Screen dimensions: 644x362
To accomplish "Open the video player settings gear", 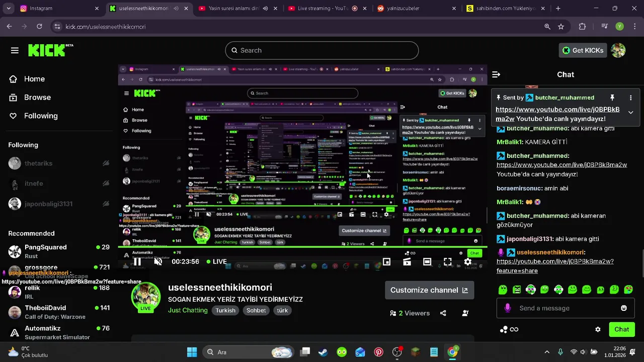I will coord(467,261).
